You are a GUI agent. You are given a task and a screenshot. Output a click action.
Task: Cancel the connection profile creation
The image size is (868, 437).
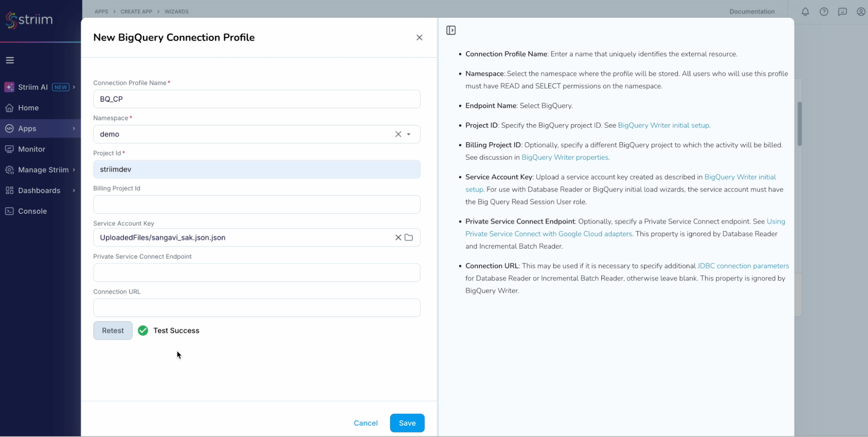(366, 423)
